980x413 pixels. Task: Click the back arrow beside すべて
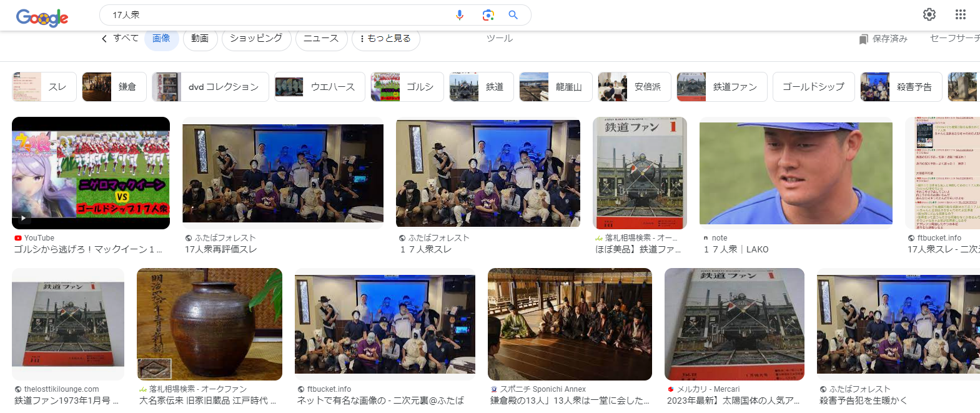104,39
